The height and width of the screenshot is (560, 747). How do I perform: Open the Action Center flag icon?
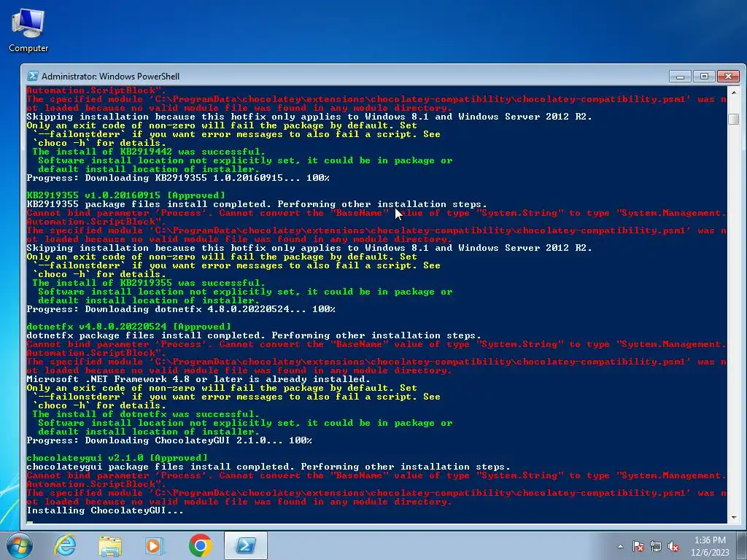[x=638, y=547]
